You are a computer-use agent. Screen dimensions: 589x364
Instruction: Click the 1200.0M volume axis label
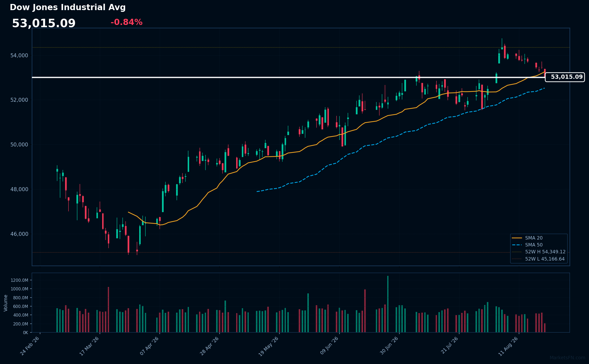19,280
